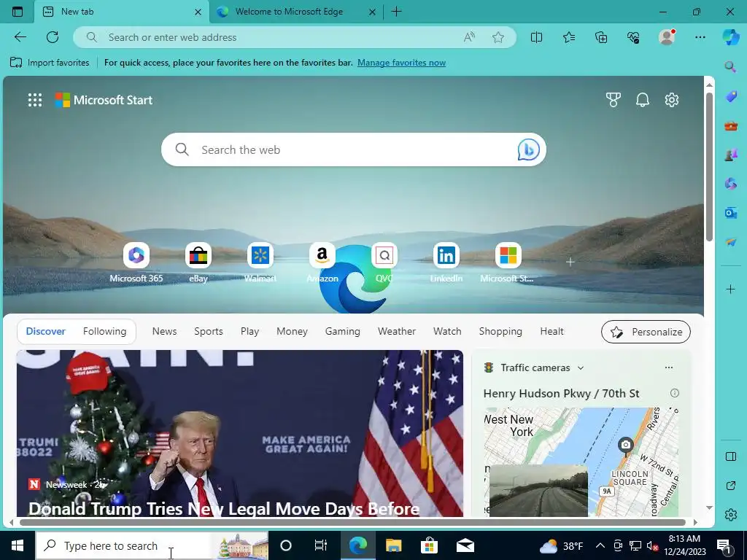Open the News category

(x=164, y=332)
